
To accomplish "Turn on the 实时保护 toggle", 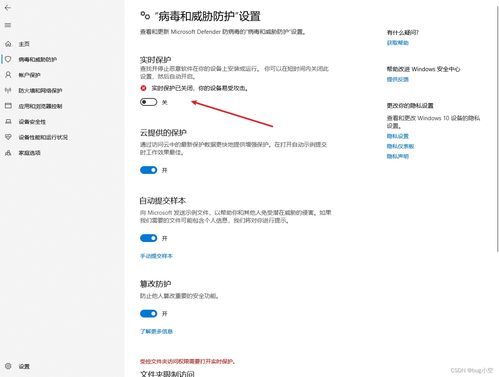I will point(148,102).
